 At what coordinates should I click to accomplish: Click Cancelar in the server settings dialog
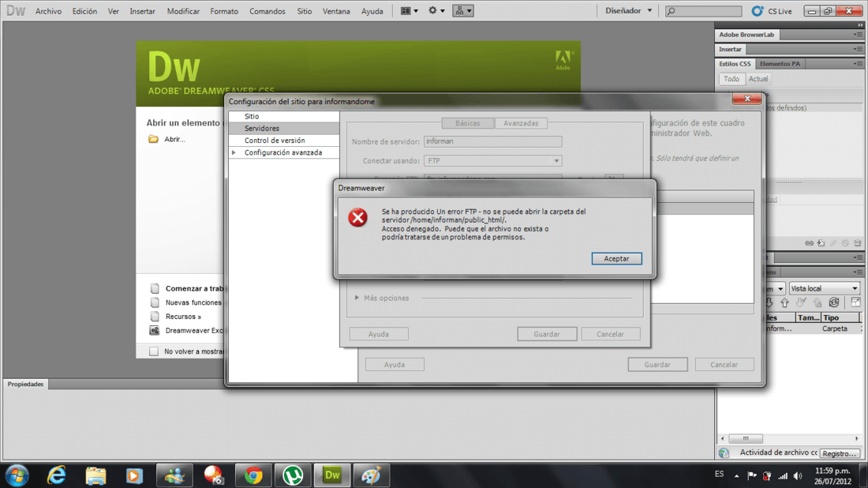point(610,334)
